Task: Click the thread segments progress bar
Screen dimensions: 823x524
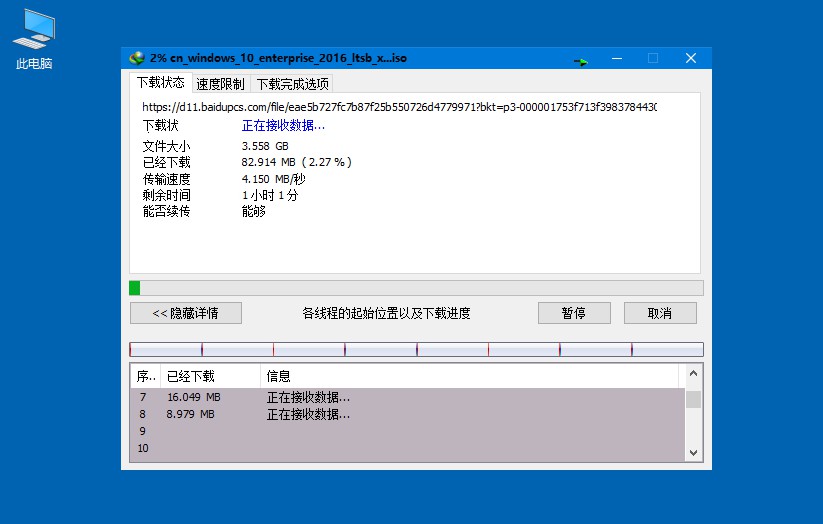Action: click(x=416, y=349)
